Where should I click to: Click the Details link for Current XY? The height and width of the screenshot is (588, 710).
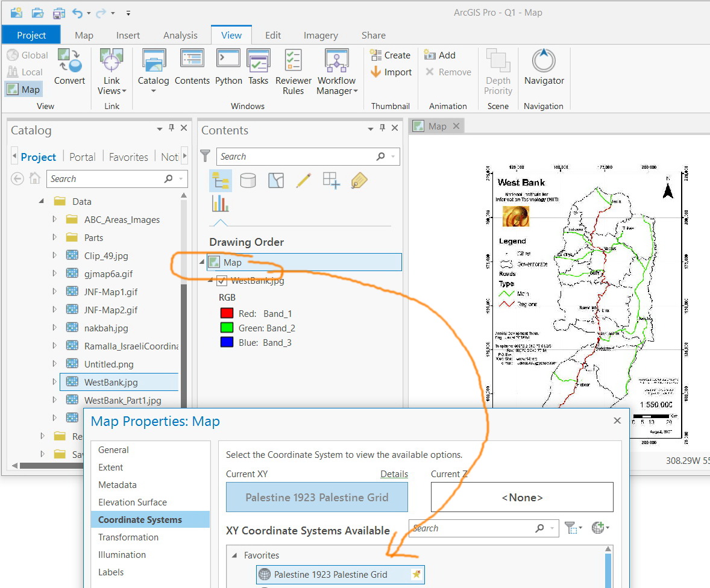[x=394, y=474]
